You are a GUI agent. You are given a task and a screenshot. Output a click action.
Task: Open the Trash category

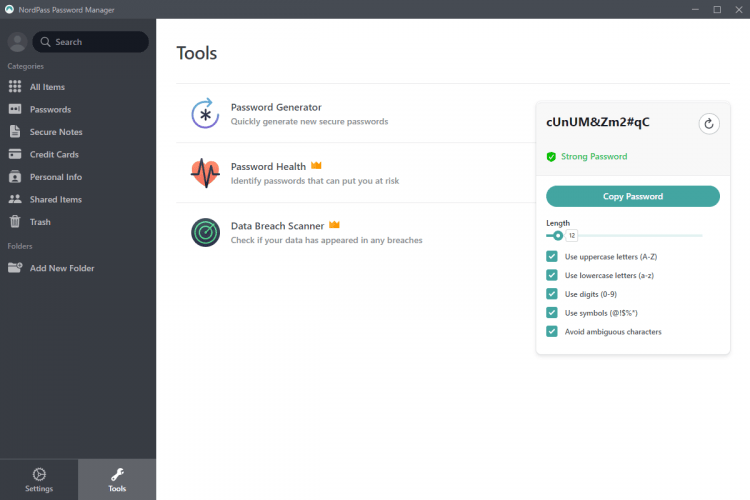[40, 222]
